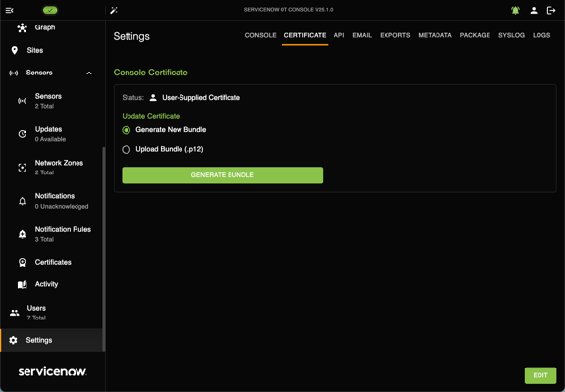565x392 pixels.
Task: Switch to the CERTIFICATE tab
Action: pos(305,35)
